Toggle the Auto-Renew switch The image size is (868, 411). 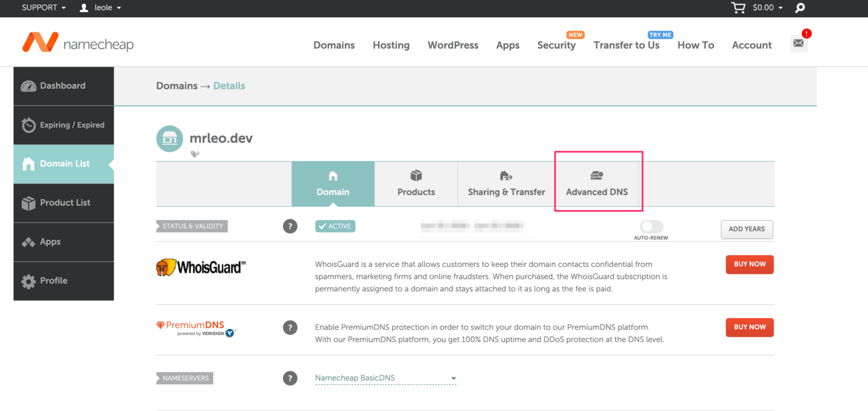652,226
